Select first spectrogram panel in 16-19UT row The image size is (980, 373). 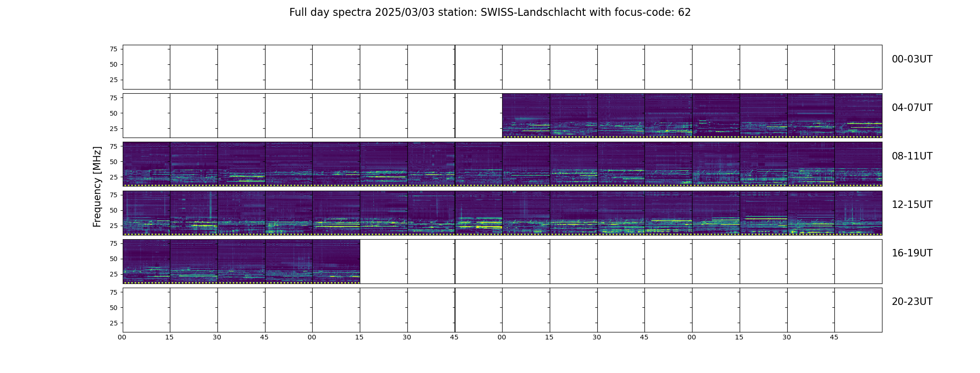point(147,261)
